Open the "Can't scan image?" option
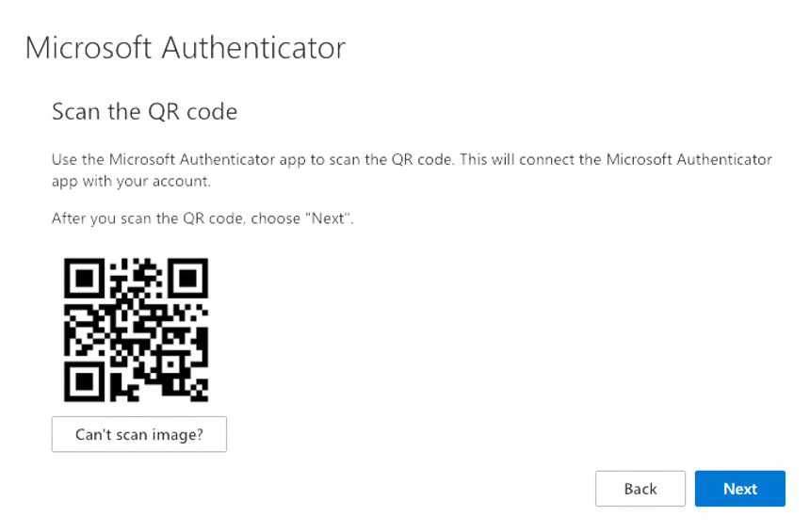 pyautogui.click(x=139, y=434)
